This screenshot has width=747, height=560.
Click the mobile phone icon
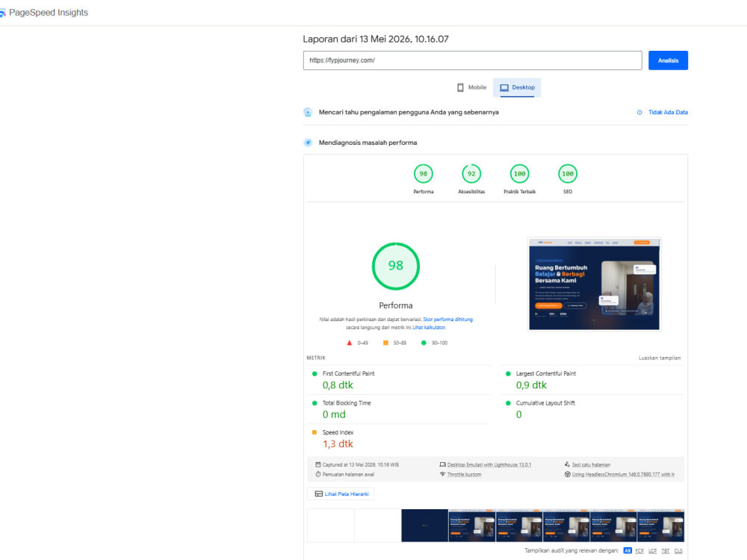click(460, 87)
